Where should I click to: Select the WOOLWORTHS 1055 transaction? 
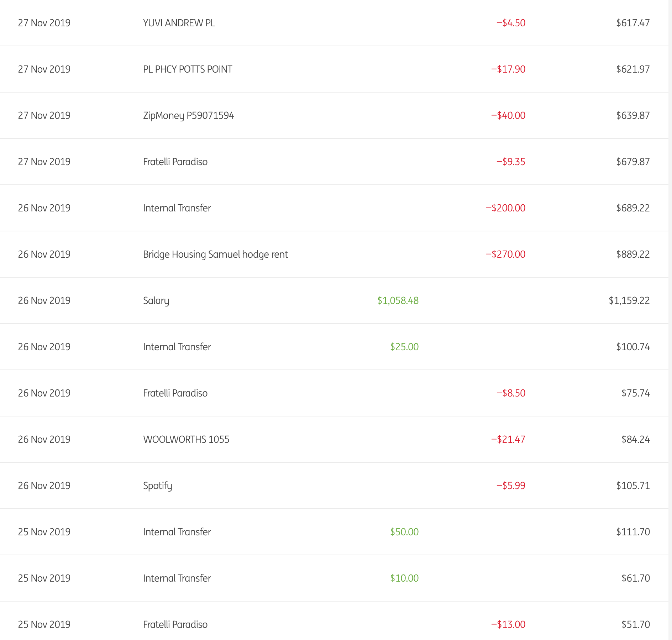click(x=186, y=440)
